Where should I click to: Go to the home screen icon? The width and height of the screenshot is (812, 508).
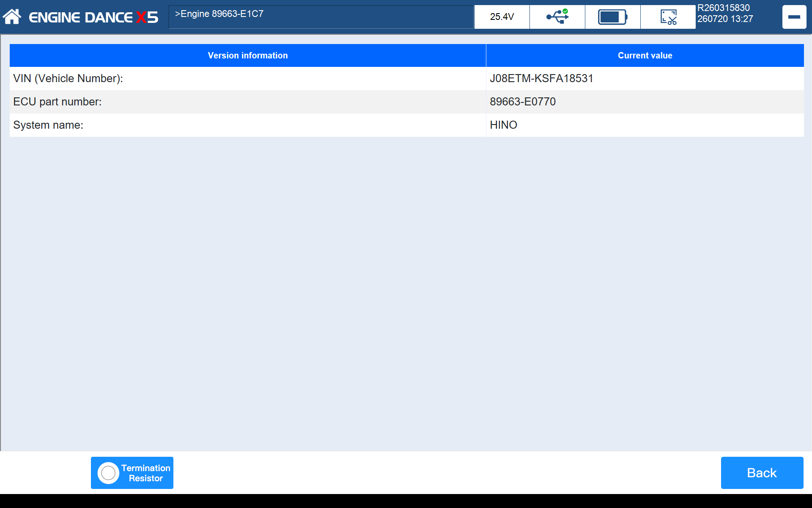[x=12, y=17]
